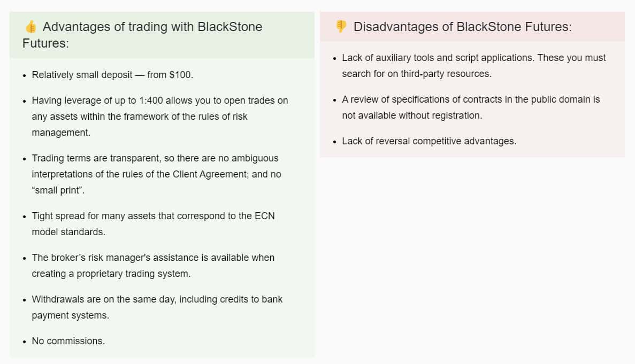Click the "ECN" text in the spread item
Screen dimensions: 635x364
click(x=264, y=216)
